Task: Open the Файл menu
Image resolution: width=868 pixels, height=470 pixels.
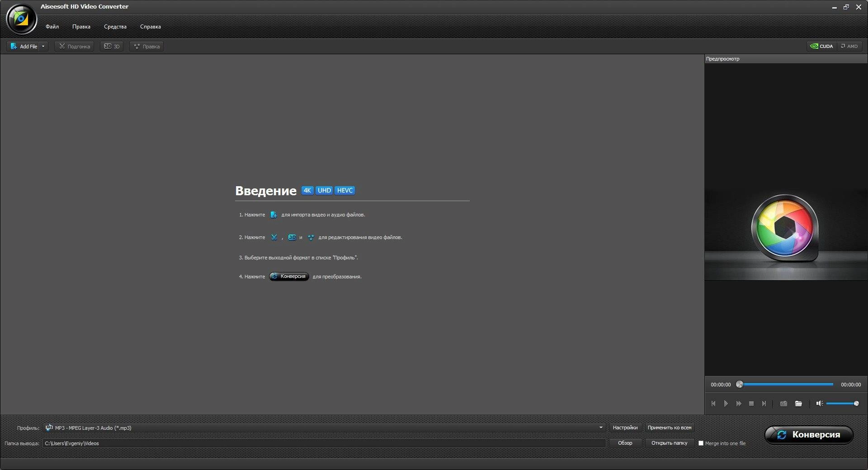Action: (52, 27)
